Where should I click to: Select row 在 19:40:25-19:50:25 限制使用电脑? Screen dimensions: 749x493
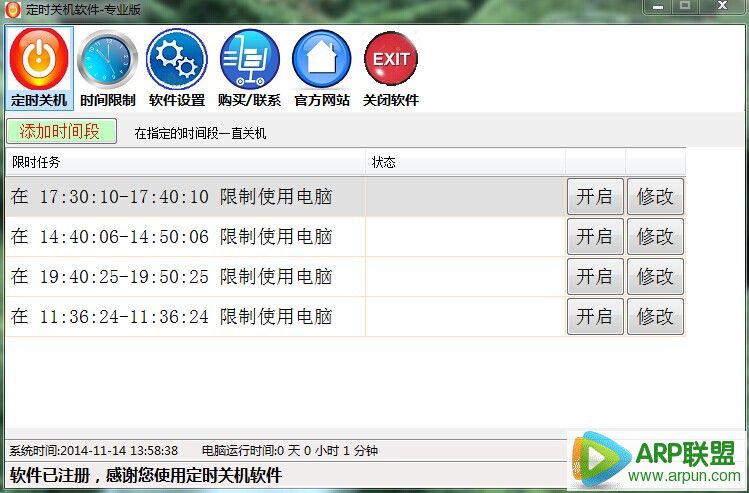coord(345,277)
